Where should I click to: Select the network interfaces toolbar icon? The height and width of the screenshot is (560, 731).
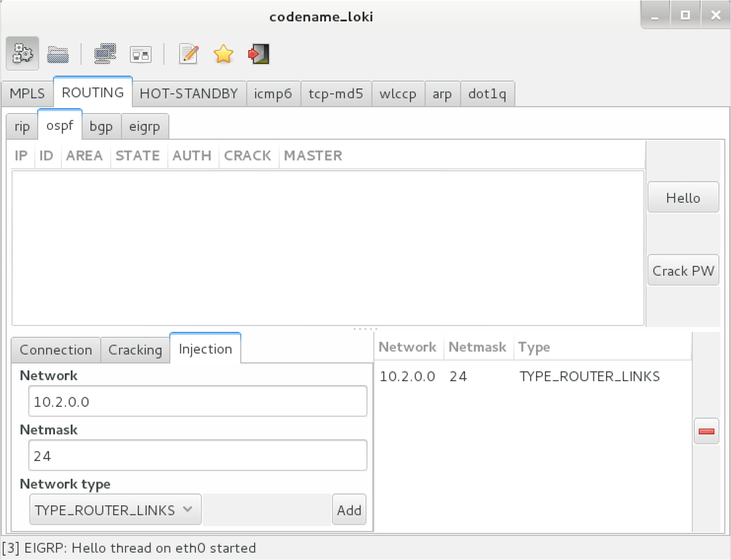coord(105,53)
